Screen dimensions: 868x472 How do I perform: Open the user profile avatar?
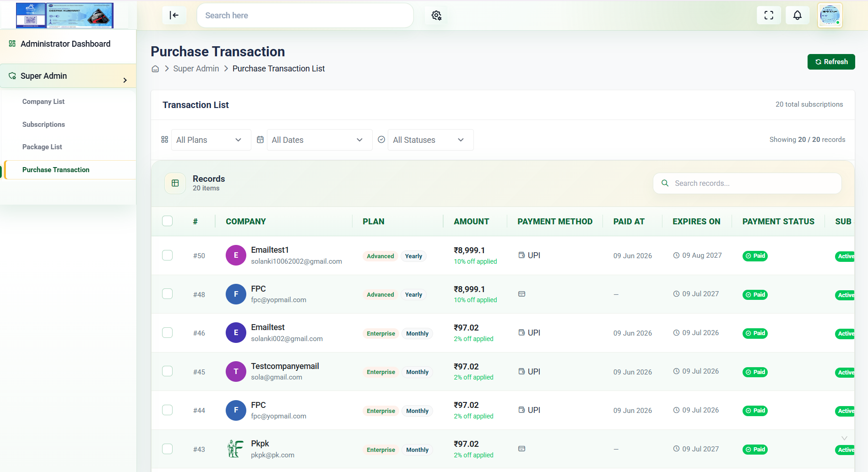(830, 16)
